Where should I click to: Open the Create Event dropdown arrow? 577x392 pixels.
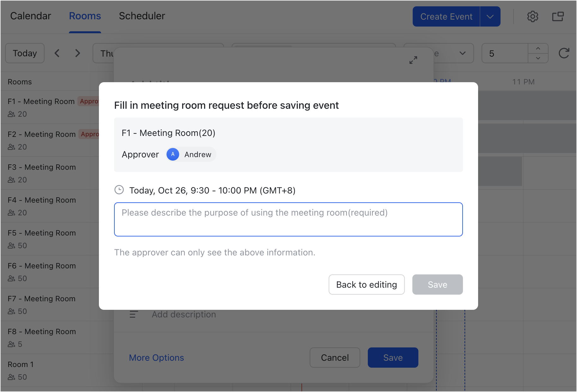[490, 16]
